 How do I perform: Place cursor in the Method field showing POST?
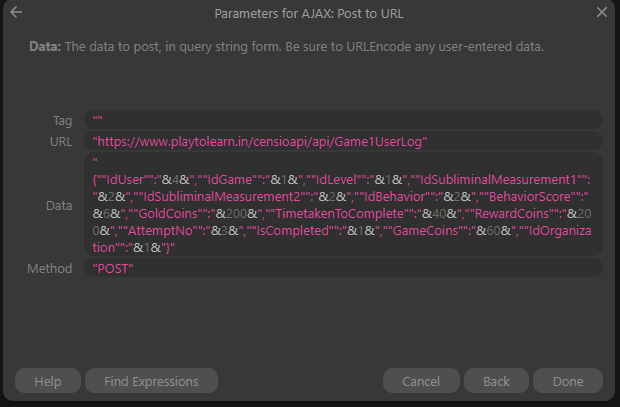[343, 268]
